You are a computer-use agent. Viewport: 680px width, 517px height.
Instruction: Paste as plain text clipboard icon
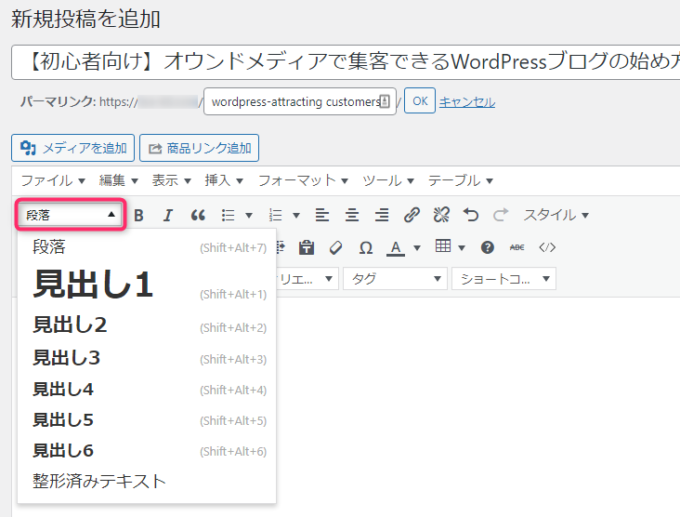point(306,247)
